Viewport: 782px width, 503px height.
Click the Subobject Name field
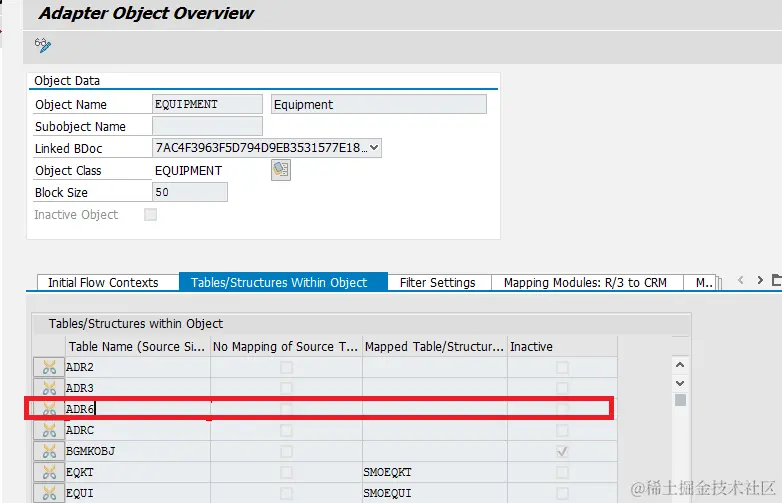point(207,126)
